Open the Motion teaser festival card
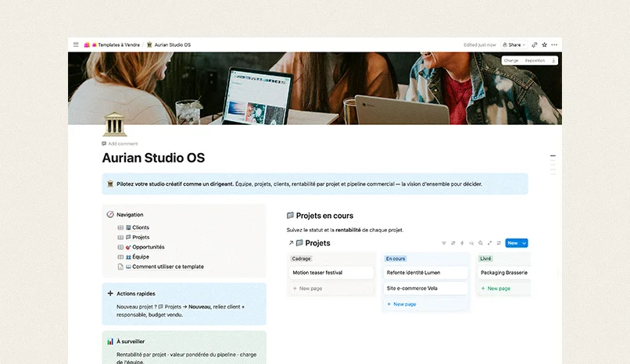Viewport: 630px width, 364px height. (331, 273)
